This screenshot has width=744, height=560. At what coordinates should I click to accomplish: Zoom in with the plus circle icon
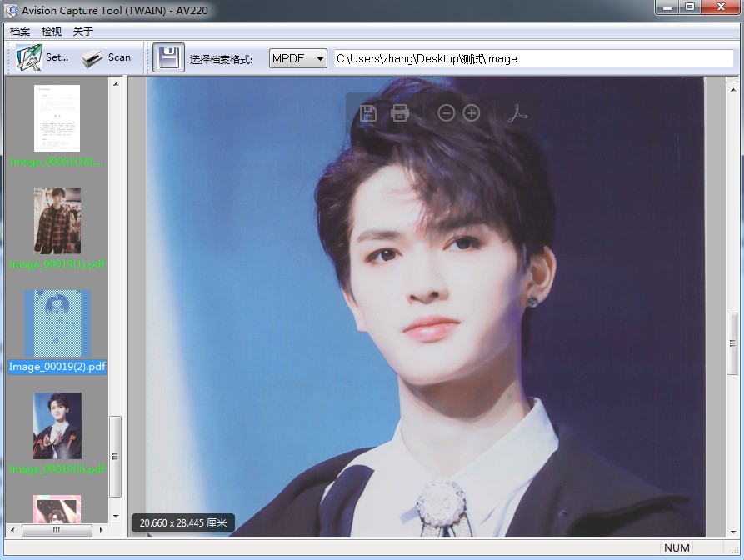[x=472, y=113]
